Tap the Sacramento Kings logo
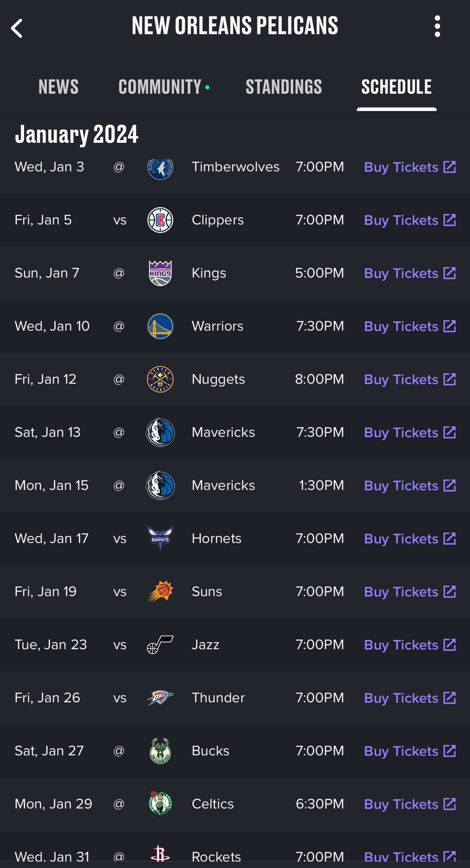The image size is (470, 868). [x=160, y=273]
